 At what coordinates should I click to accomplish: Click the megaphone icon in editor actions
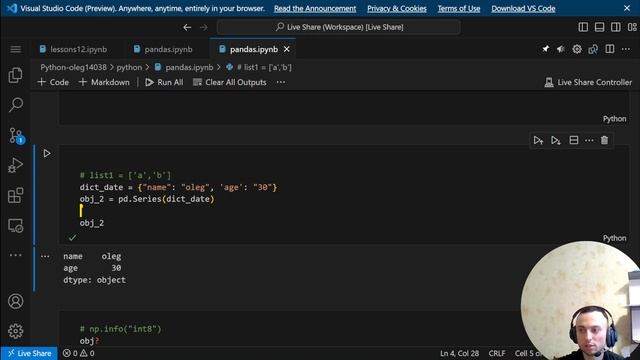click(561, 49)
